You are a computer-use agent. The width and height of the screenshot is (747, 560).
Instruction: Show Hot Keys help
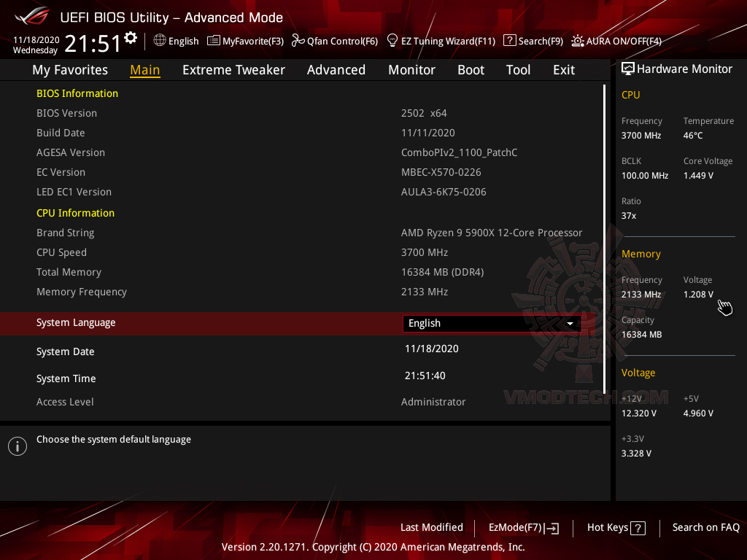coord(608,527)
